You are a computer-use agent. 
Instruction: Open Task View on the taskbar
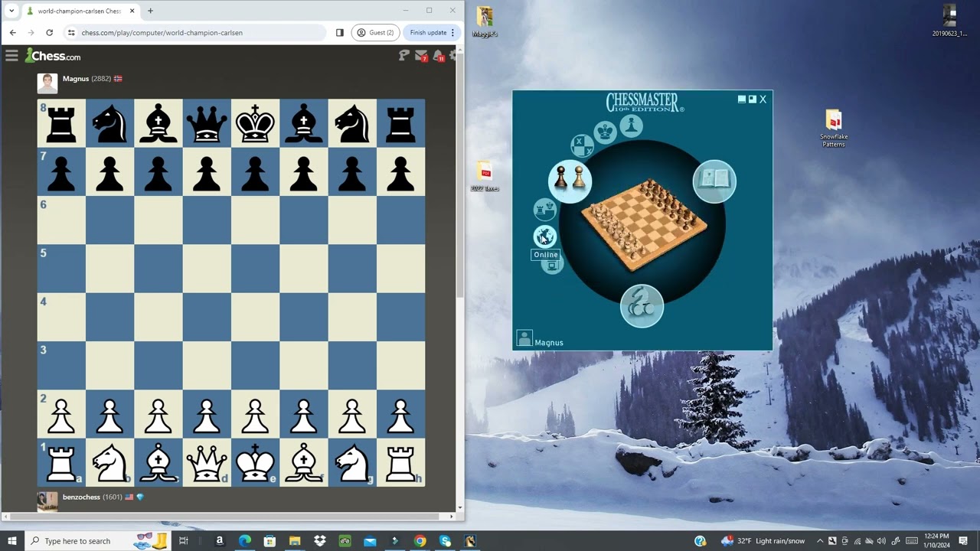click(184, 541)
